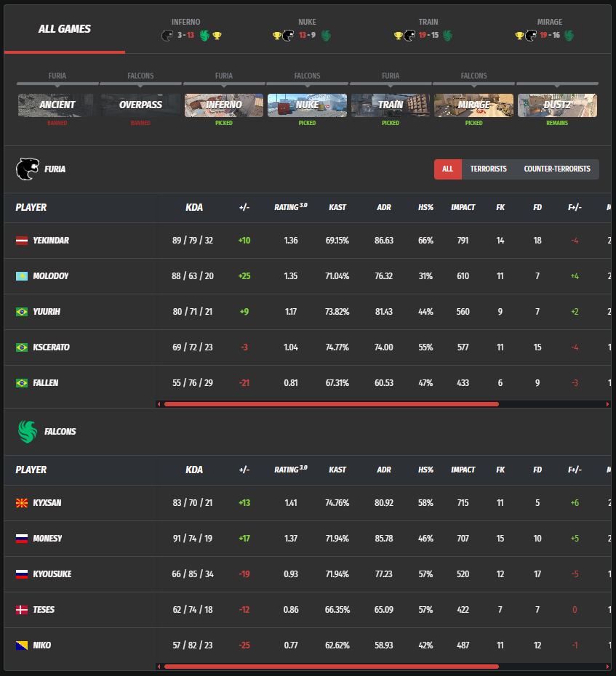The width and height of the screenshot is (616, 676).
Task: Click the FURIA panther logo icon
Action: [26, 169]
